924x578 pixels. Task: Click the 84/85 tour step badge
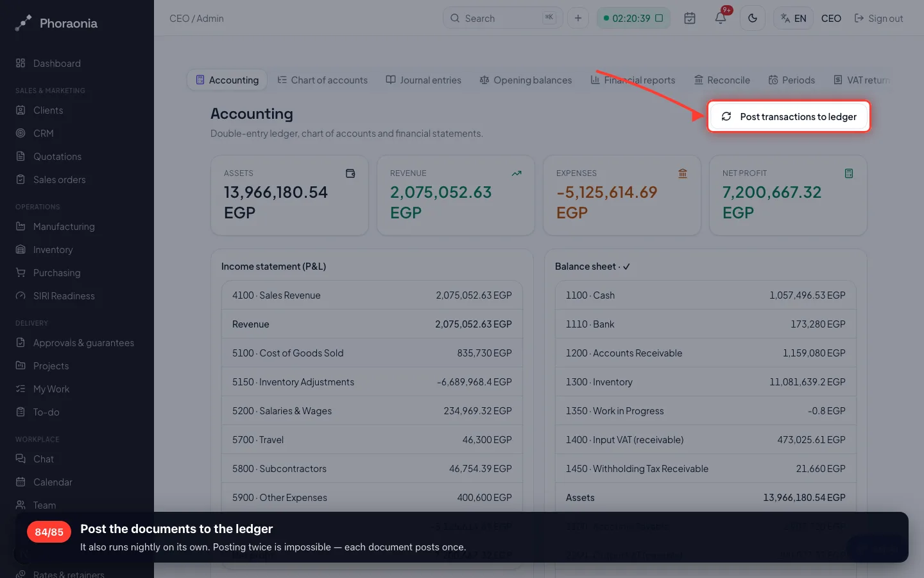49,532
